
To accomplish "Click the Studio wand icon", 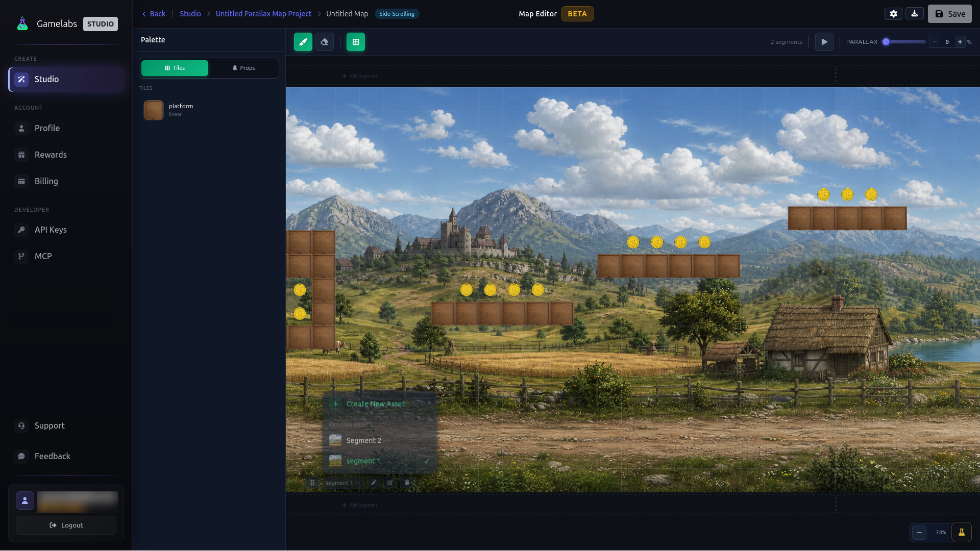I will (x=21, y=79).
